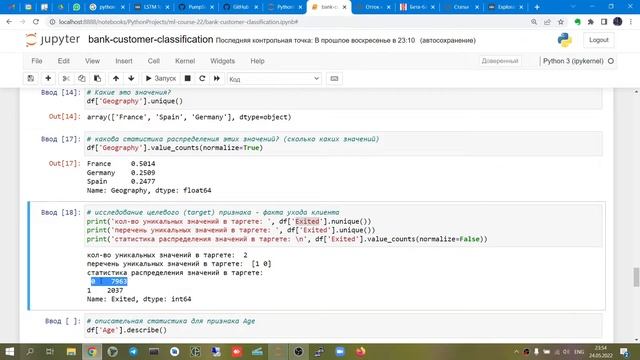The width and height of the screenshot is (640, 360).
Task: Open File Explorer from taskbar
Action: pyautogui.click(x=71, y=351)
